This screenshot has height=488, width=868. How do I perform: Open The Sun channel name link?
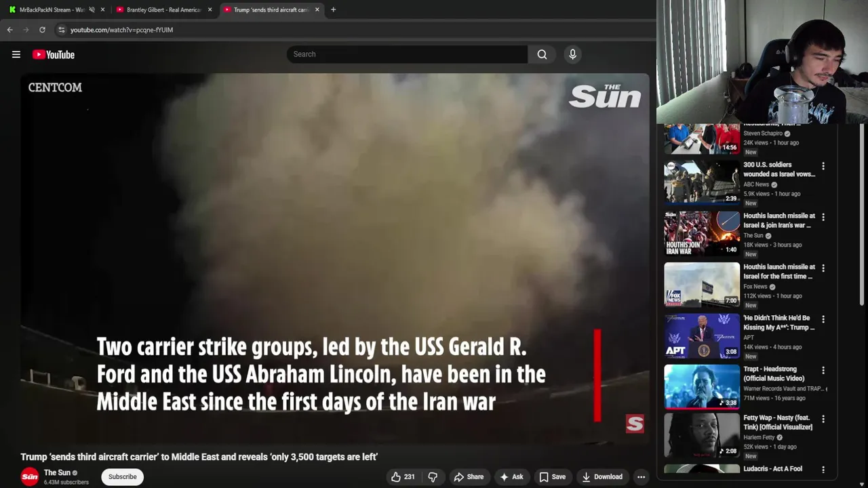click(x=57, y=472)
